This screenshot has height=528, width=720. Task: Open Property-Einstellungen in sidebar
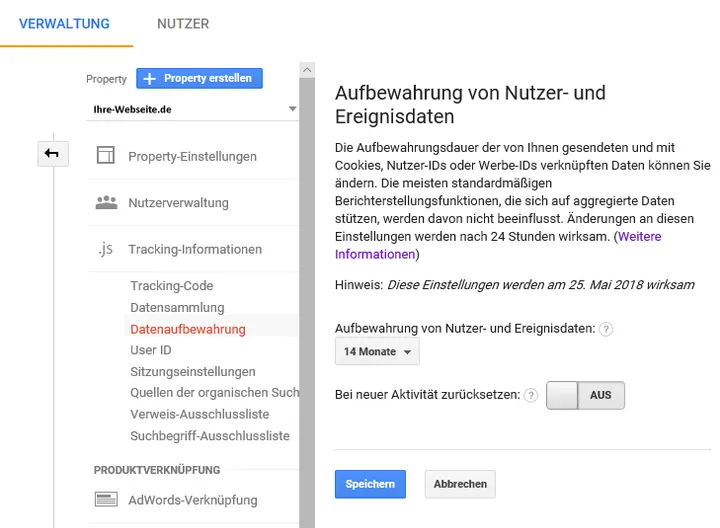click(x=193, y=156)
